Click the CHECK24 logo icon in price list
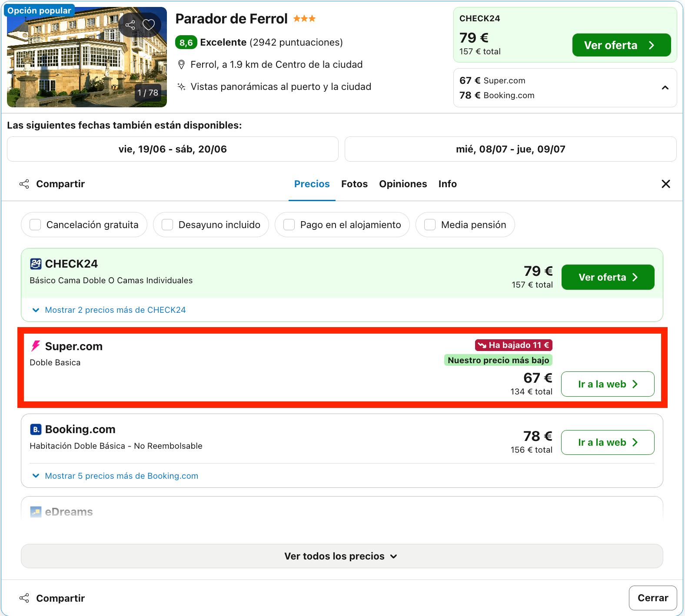685x616 pixels. pos(36,264)
